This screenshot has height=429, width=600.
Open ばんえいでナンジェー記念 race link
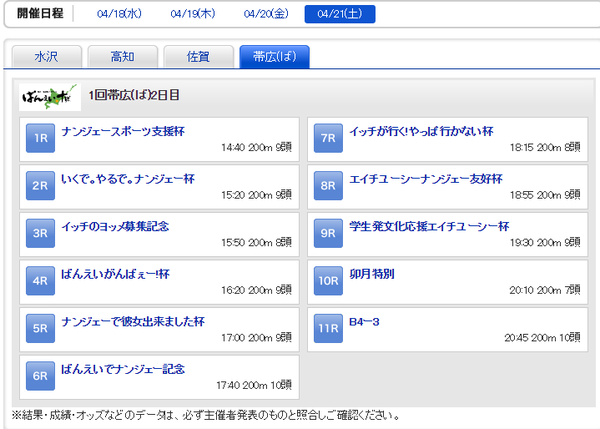point(123,369)
